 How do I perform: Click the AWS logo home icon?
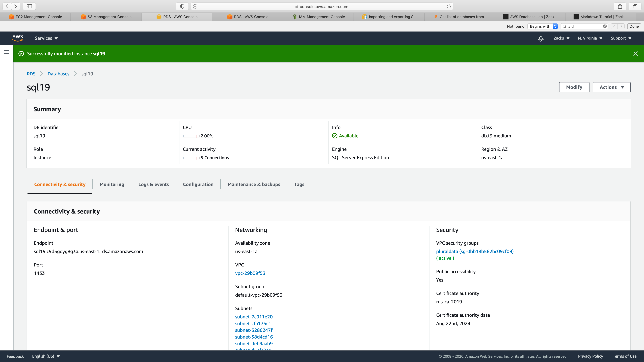(18, 38)
